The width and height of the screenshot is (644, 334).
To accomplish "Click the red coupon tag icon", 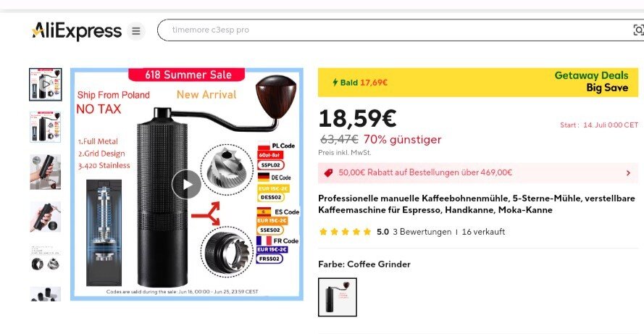I will coord(328,172).
